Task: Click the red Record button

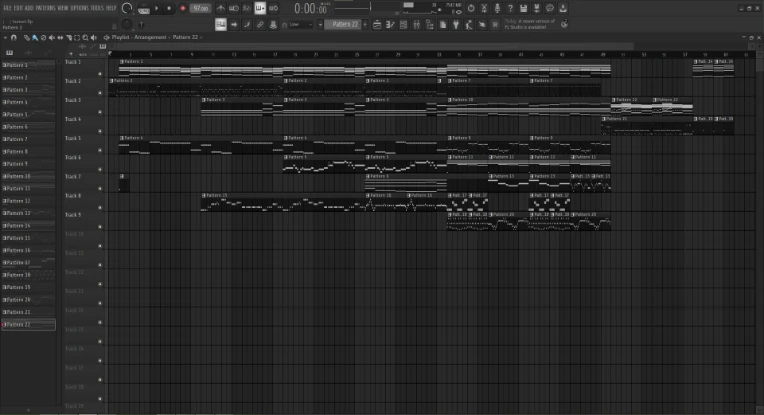Action: 181,8
